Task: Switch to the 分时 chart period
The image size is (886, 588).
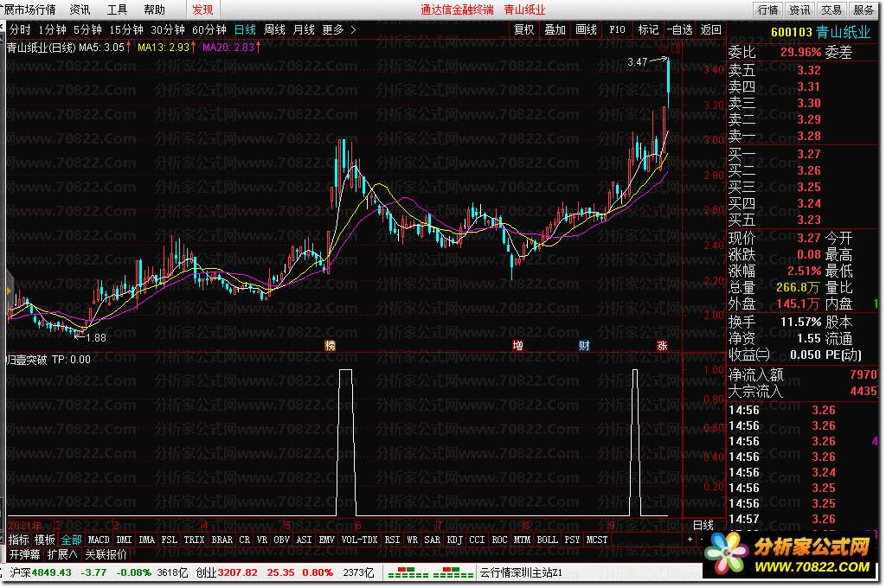Action: pos(21,30)
